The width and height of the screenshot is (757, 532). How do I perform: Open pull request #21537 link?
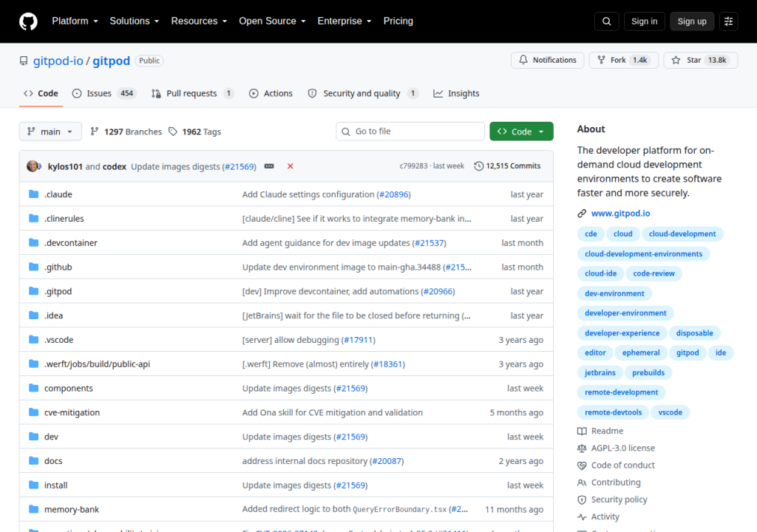point(429,243)
